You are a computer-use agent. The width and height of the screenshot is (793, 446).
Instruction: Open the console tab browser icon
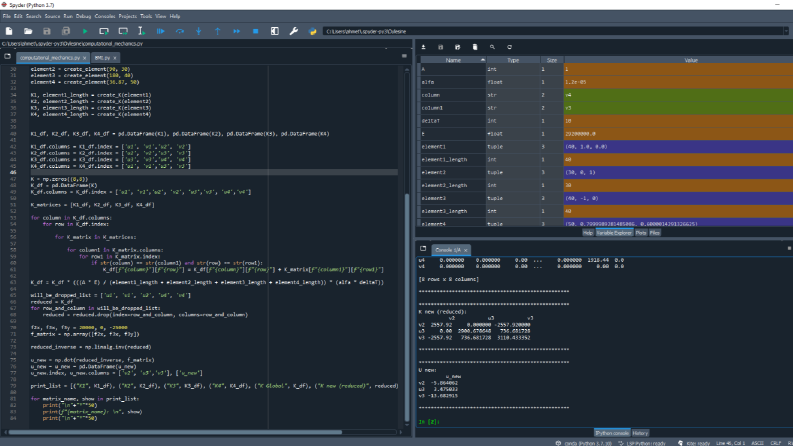423,249
